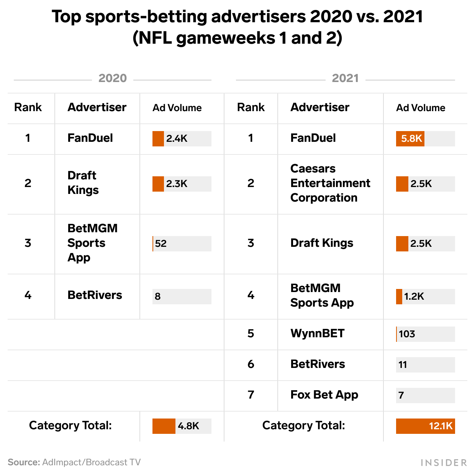Viewport: 475px width, 476px height.
Task: Click the chart title text
Action: coord(237,27)
